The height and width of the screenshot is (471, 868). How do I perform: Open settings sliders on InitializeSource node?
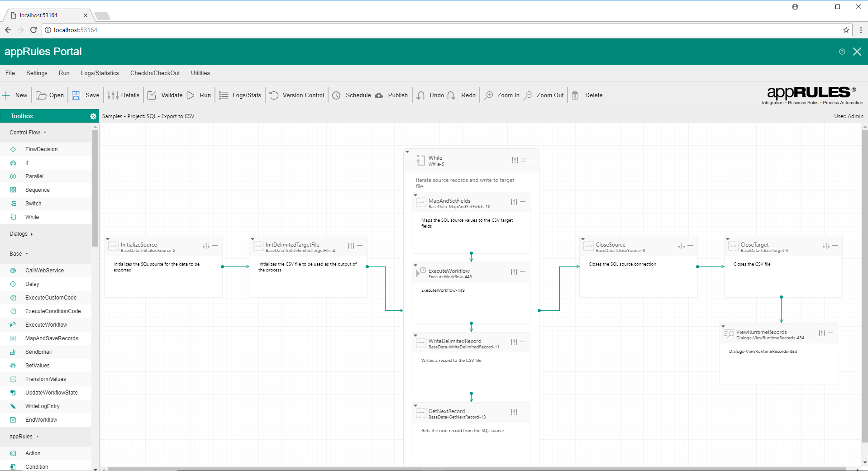[206, 246]
